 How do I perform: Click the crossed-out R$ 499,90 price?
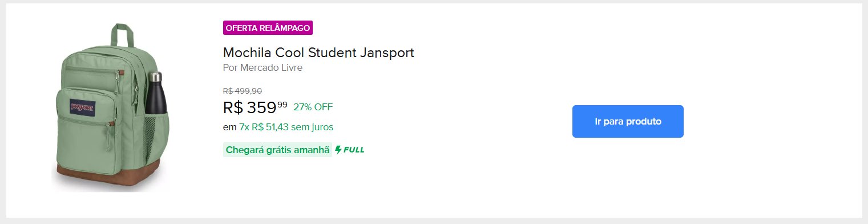[x=243, y=91]
